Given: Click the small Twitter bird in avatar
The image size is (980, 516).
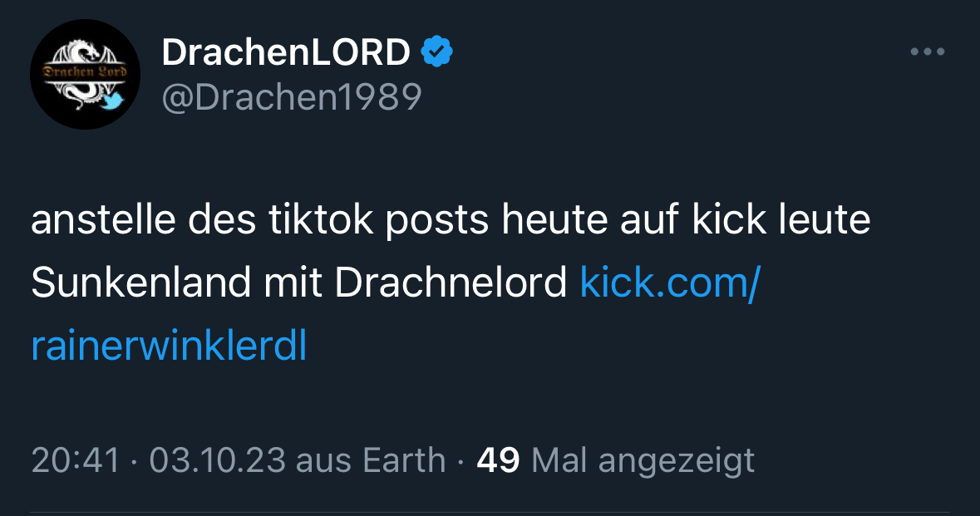Looking at the screenshot, I should click(113, 101).
